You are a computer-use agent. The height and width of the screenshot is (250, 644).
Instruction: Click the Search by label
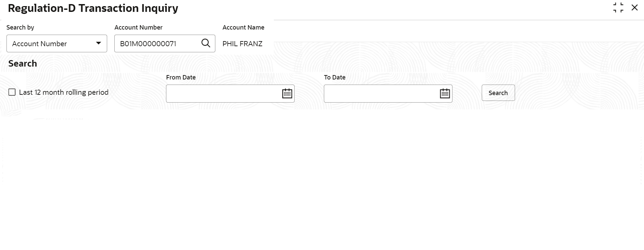pos(20,28)
